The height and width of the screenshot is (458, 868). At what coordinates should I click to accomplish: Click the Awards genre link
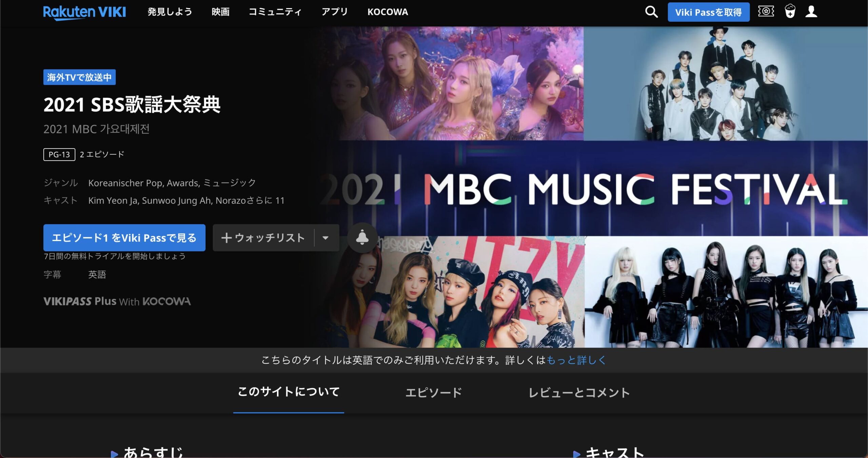click(183, 183)
